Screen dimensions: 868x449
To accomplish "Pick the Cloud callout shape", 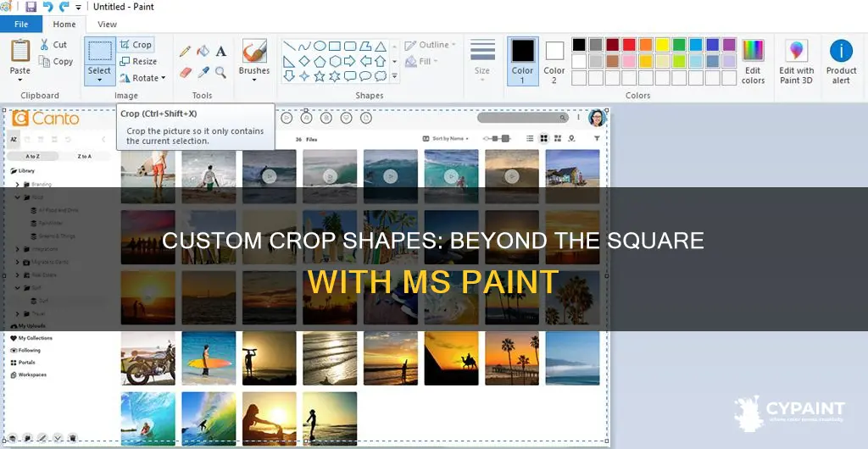I will click(x=381, y=75).
